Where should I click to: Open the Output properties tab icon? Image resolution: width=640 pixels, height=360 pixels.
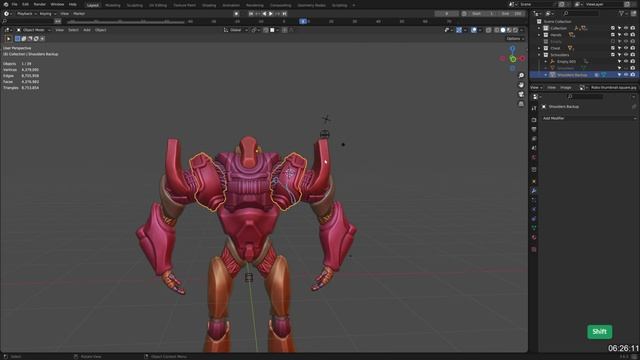pyautogui.click(x=534, y=129)
